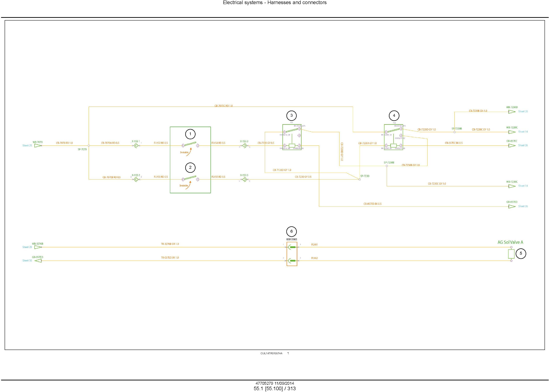Click wire label CB-7070 RD 1.0
The height and width of the screenshot is (392, 549).
point(65,143)
